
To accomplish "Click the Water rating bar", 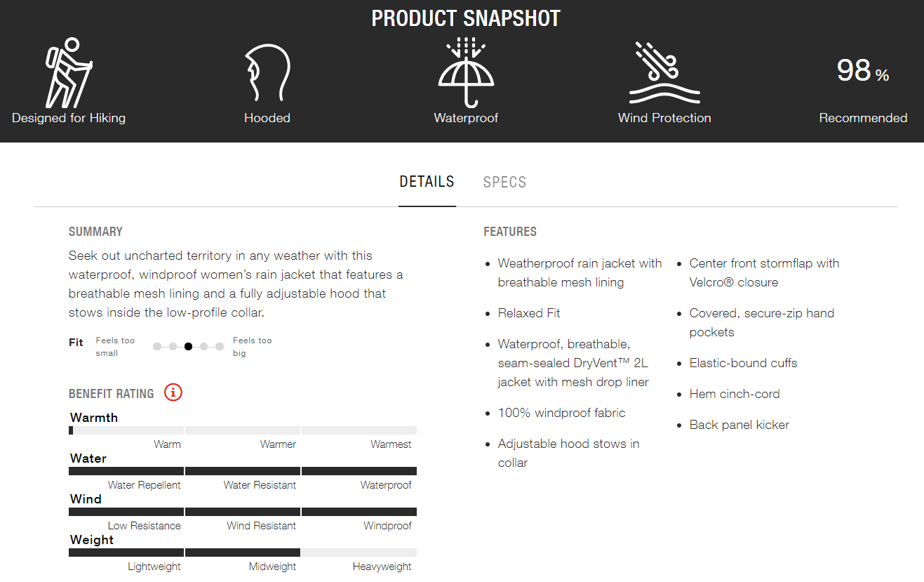I will [x=243, y=471].
